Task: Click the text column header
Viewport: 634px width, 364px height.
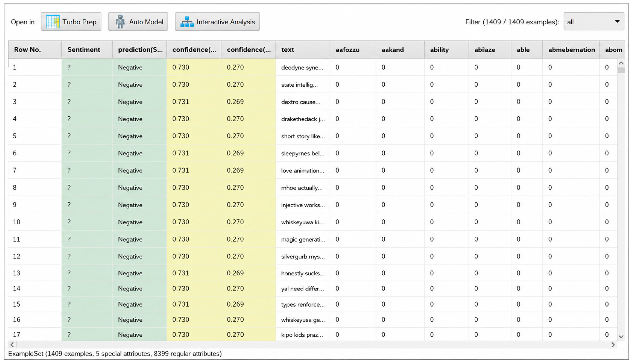Action: (303, 50)
